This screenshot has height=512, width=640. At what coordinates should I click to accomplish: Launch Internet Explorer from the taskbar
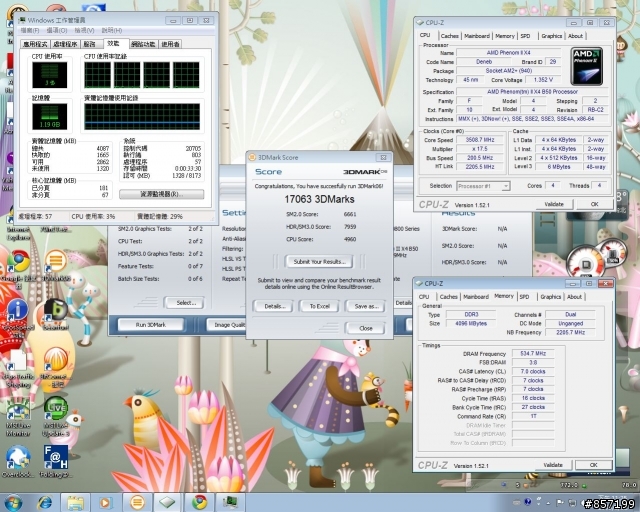44,502
